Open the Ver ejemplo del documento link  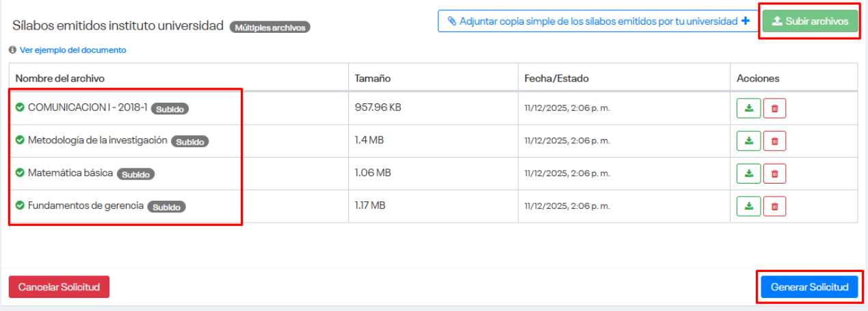(73, 50)
